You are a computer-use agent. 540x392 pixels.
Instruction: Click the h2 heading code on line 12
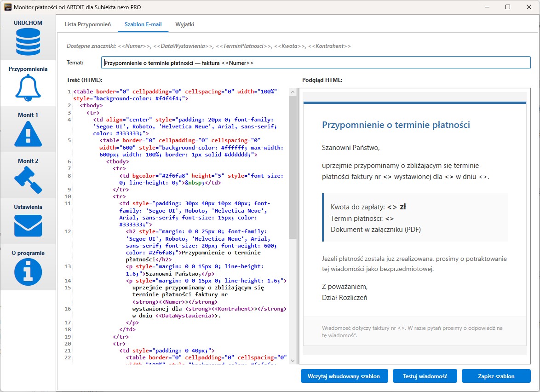pos(201,246)
